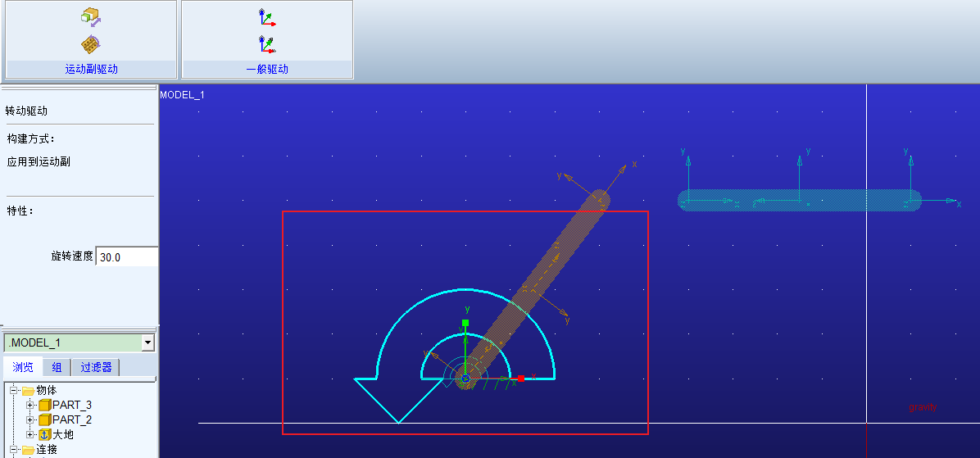Screen dimensions: 980x458
Task: Select the 物体 label in tree
Action: pos(47,391)
